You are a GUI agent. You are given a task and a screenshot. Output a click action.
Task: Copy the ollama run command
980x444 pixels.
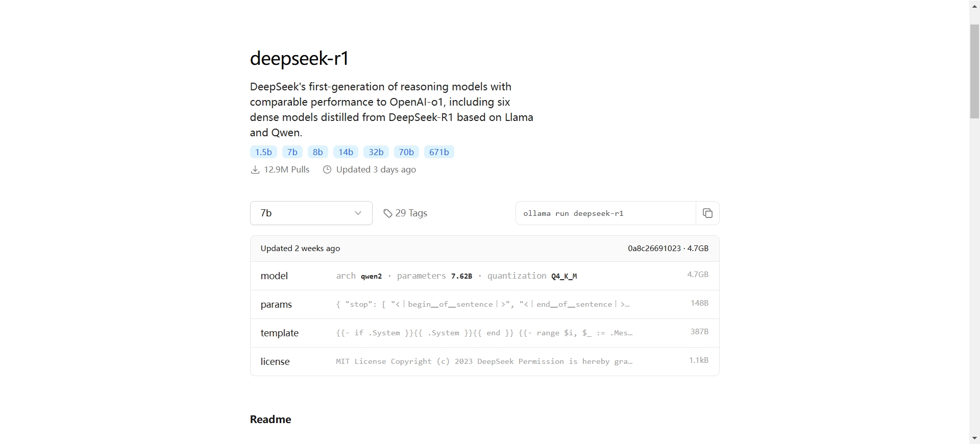[x=707, y=213]
